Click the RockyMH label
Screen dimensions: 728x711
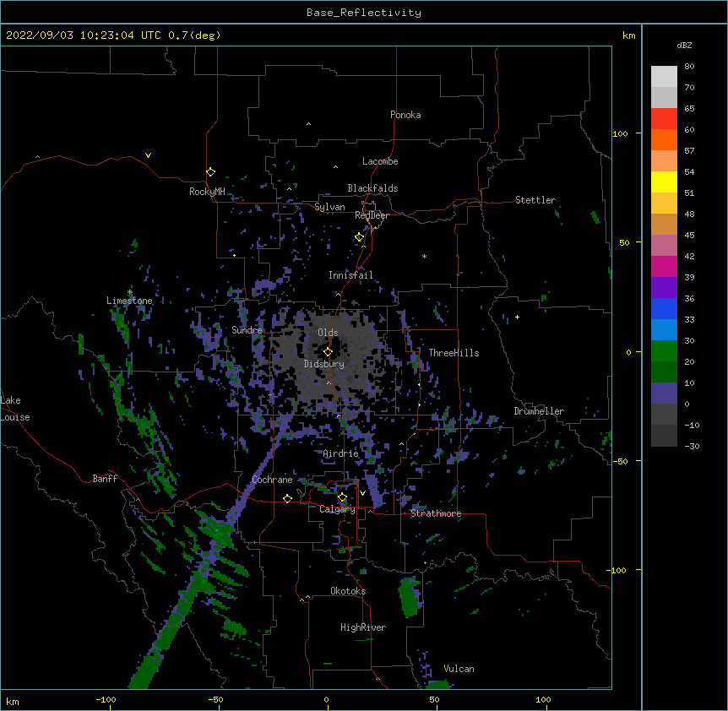click(207, 192)
